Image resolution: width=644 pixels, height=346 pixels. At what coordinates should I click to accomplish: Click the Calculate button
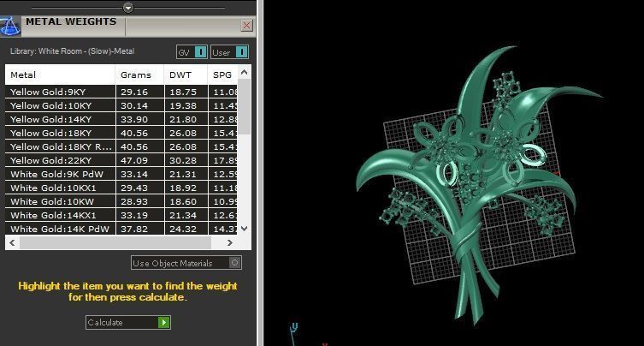click(x=128, y=322)
